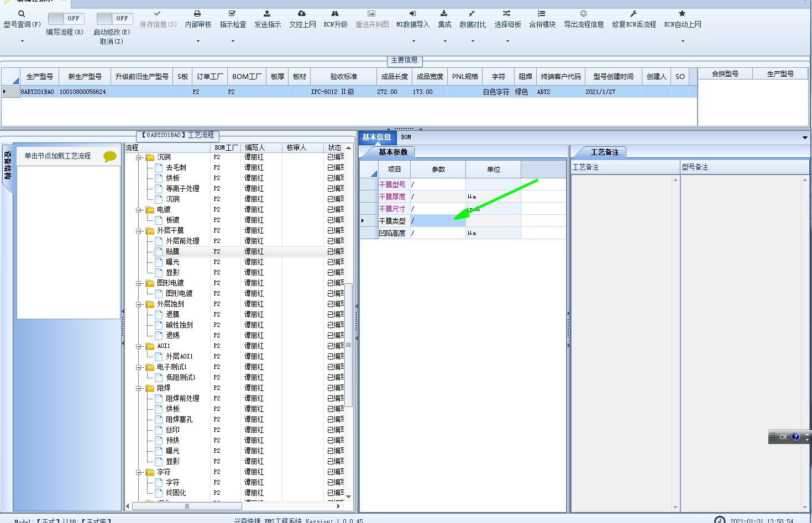The height and width of the screenshot is (523, 812).
Task: Click the 干膜类型 parameter input cell
Action: (438, 221)
